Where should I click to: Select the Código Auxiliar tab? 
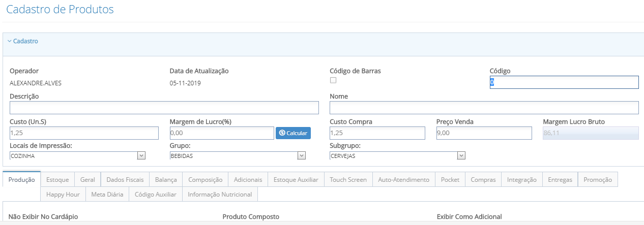156,195
